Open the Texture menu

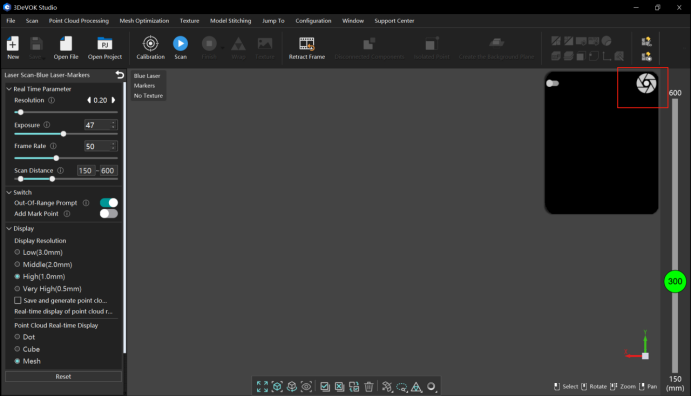pyautogui.click(x=189, y=21)
